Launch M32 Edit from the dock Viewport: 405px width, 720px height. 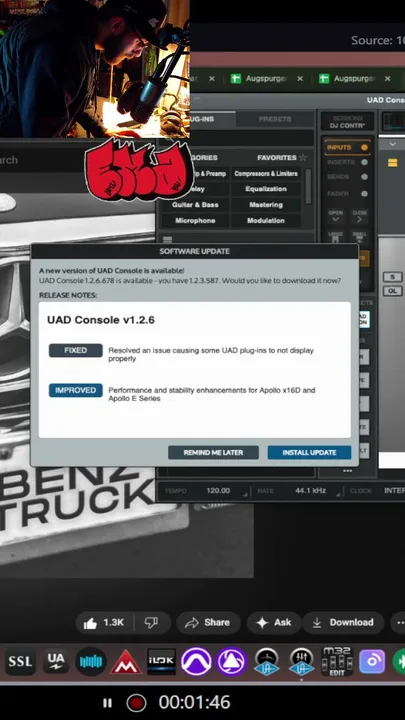[x=337, y=662]
